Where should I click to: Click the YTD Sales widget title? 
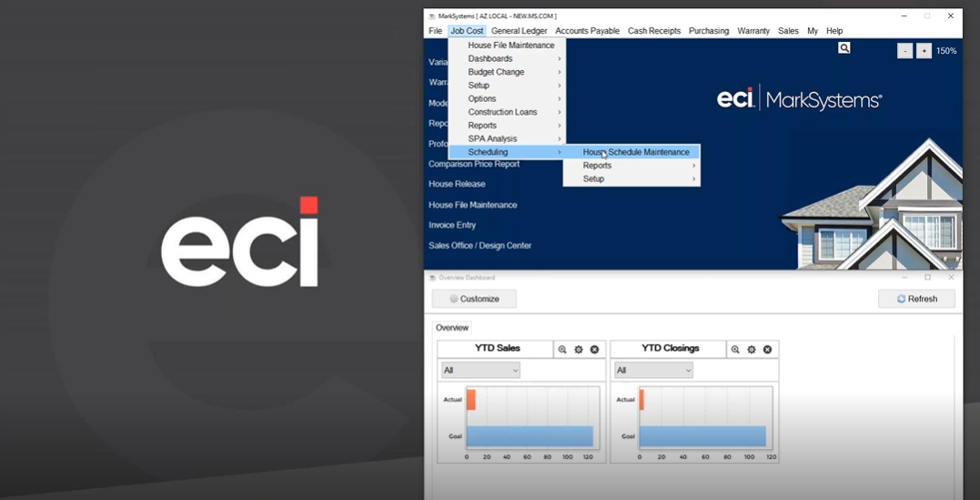pos(498,349)
